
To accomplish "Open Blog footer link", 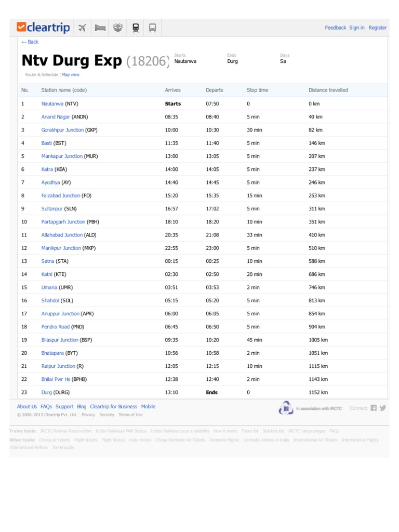I will tap(82, 406).
